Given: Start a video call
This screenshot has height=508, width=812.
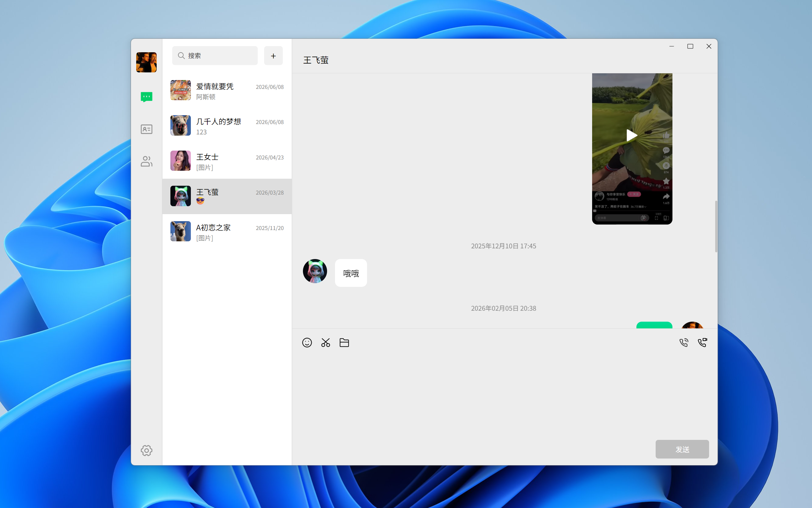Looking at the screenshot, I should (703, 342).
